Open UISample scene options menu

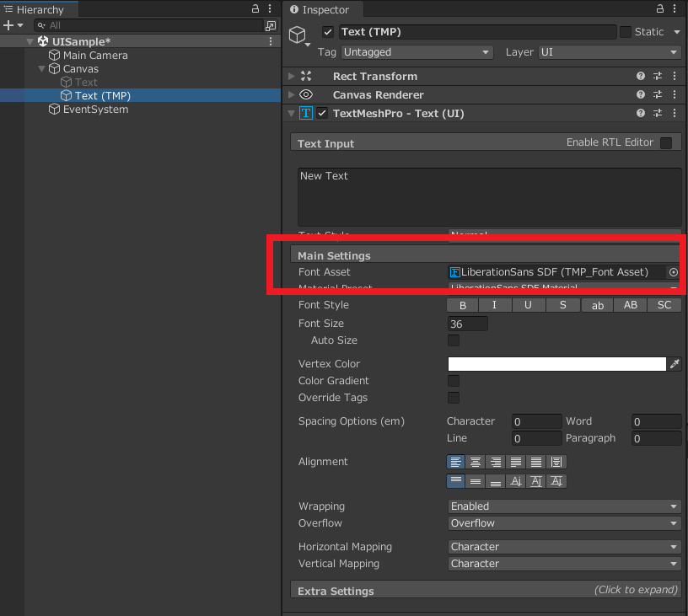(271, 41)
